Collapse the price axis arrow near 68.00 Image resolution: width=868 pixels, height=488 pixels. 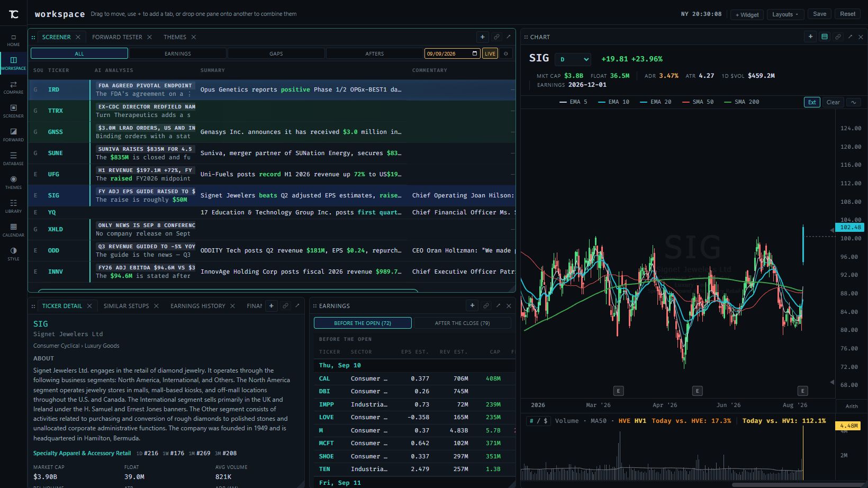point(832,382)
